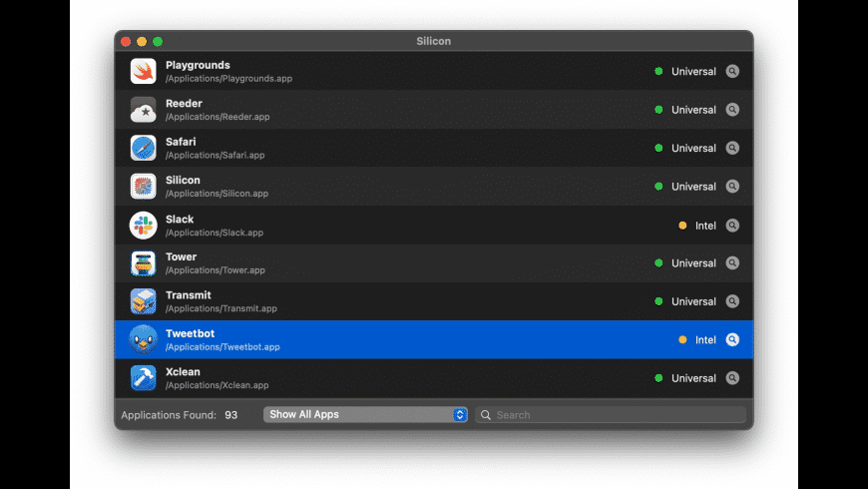Select the Transmit row title

pyautogui.click(x=189, y=295)
